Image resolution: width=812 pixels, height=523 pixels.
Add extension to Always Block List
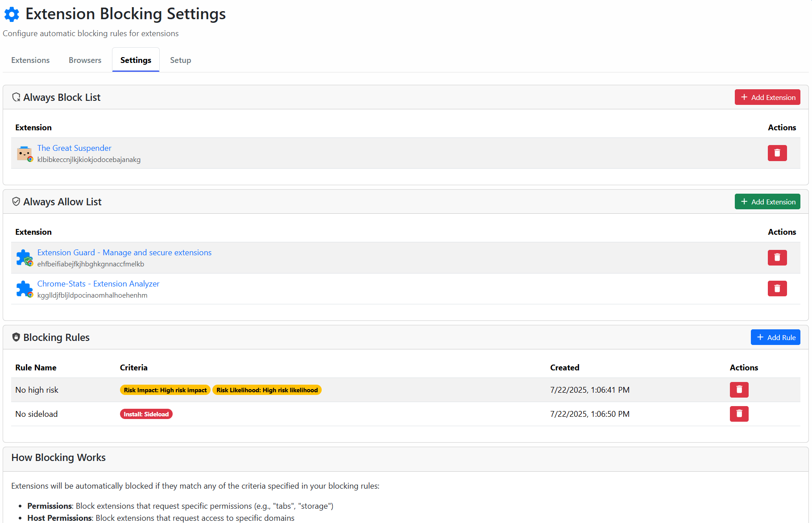tap(767, 97)
